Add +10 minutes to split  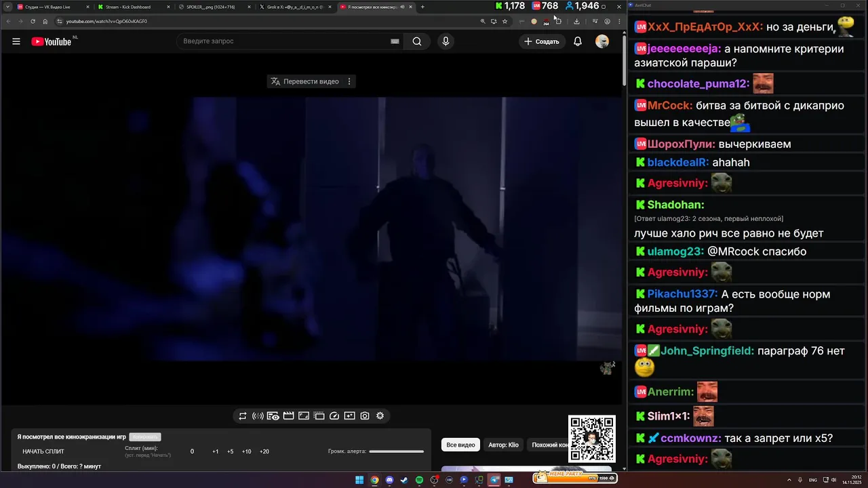pyautogui.click(x=246, y=451)
